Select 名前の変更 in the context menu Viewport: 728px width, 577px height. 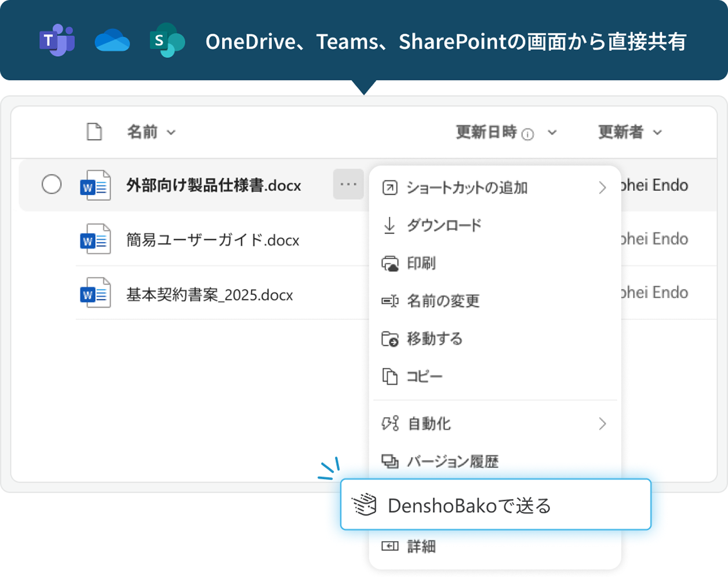[x=443, y=301]
